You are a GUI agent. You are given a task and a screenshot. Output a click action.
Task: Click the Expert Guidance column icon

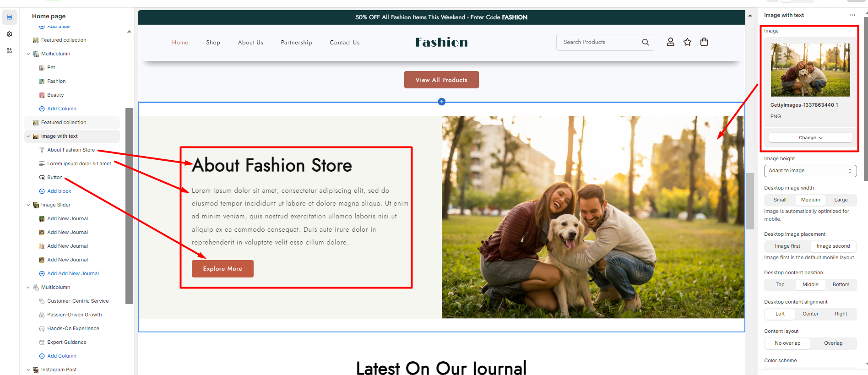[42, 342]
